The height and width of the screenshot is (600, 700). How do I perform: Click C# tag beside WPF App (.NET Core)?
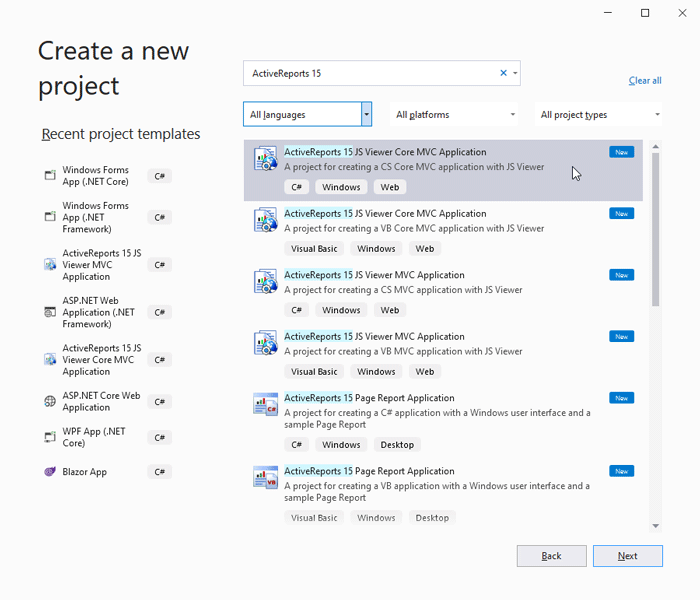[159, 438]
